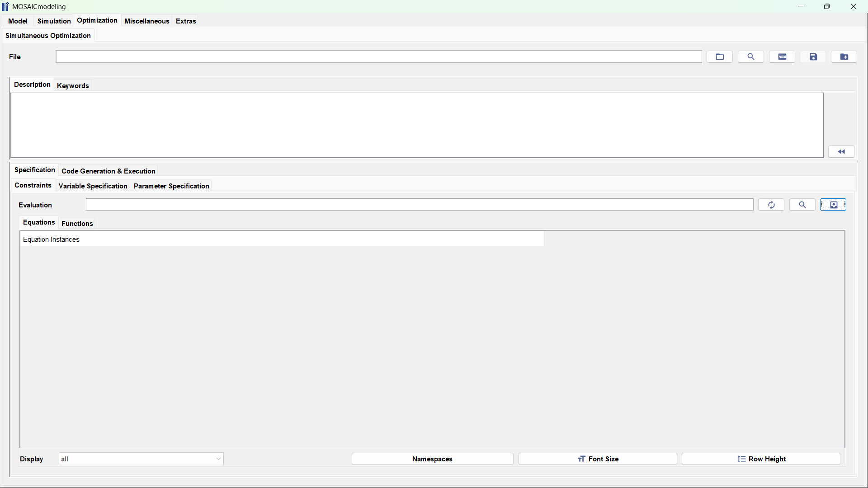
Task: Open Code Generation & Execution tab
Action: tap(108, 171)
